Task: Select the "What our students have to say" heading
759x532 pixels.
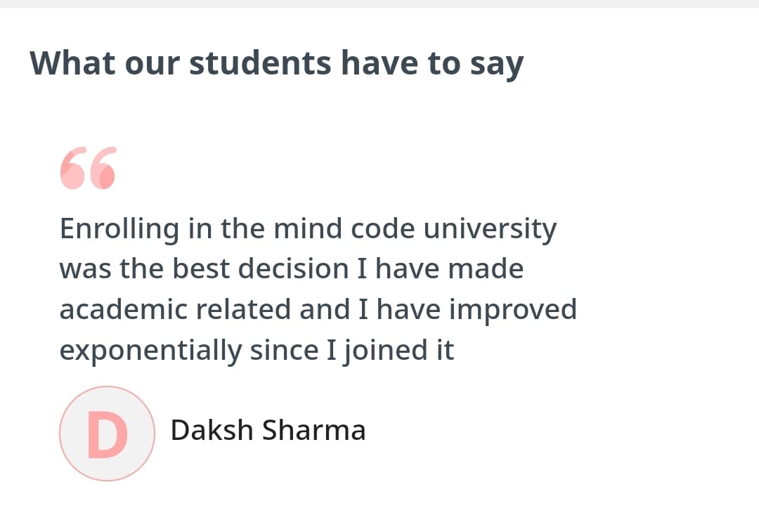Action: pos(276,63)
